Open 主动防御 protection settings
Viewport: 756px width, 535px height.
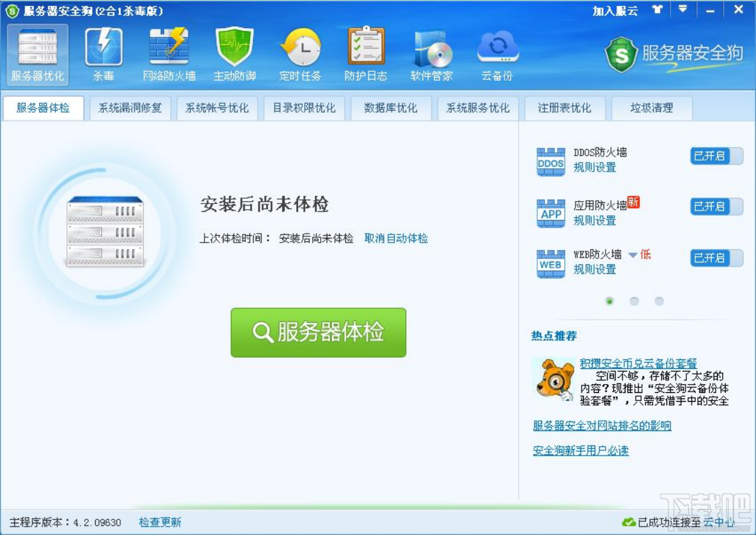click(234, 51)
